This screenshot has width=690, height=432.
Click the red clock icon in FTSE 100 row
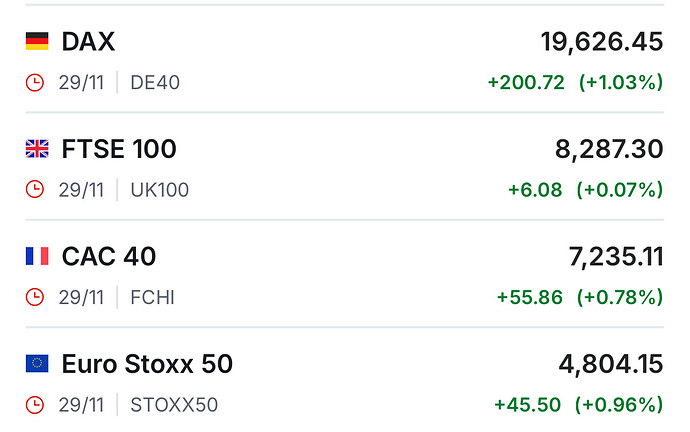[35, 190]
